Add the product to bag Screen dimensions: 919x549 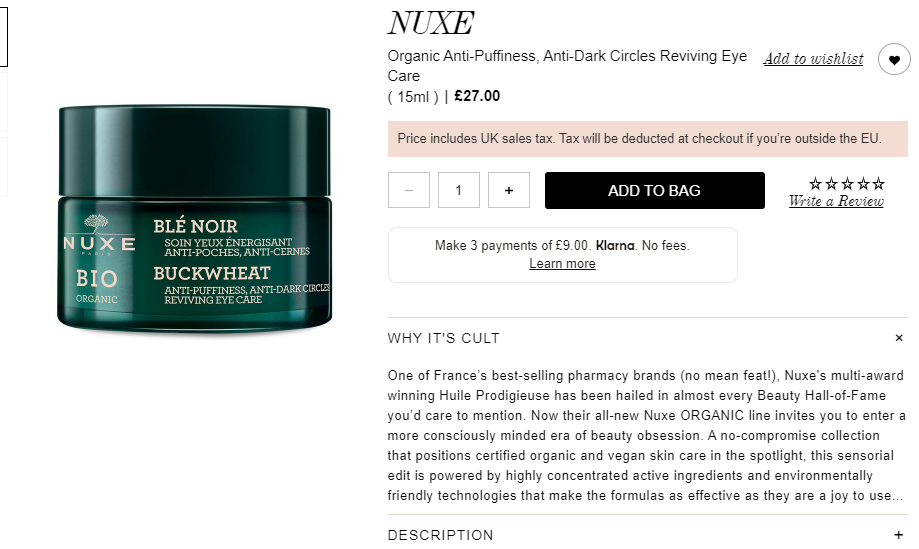point(655,190)
